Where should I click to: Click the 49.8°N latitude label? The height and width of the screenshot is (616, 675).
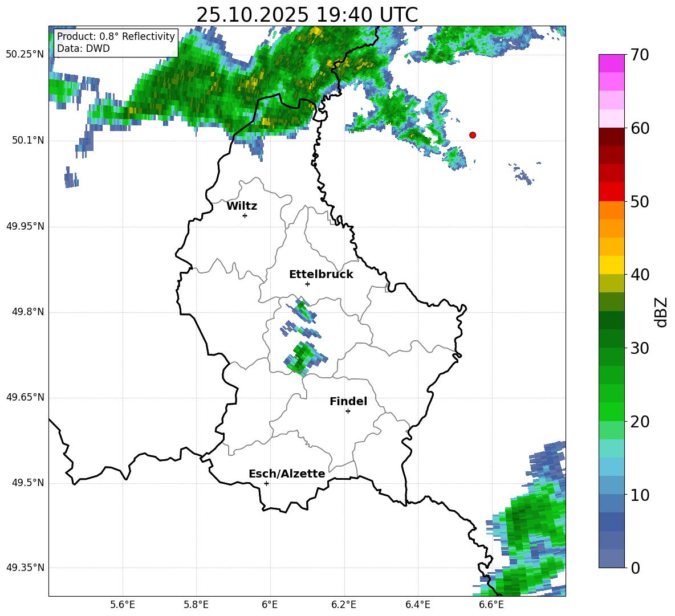tap(28, 312)
